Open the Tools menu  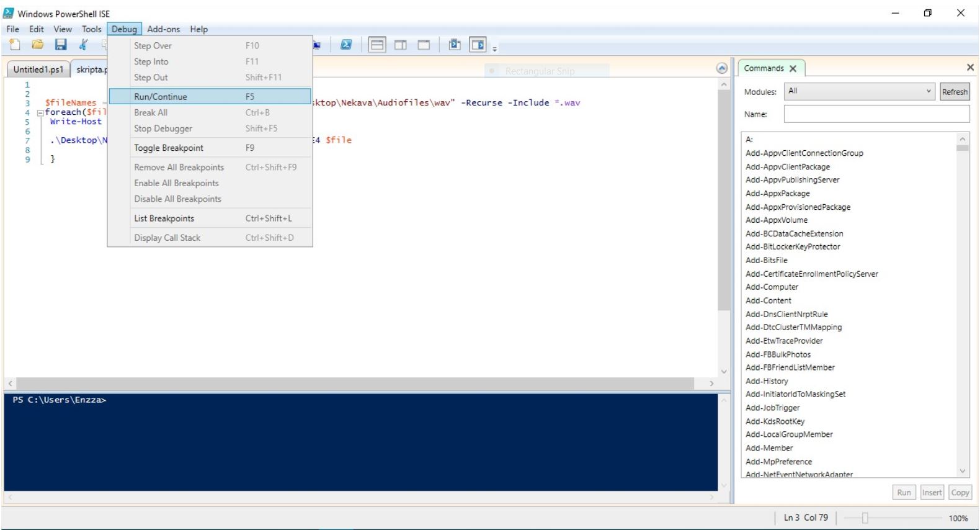[x=92, y=29]
